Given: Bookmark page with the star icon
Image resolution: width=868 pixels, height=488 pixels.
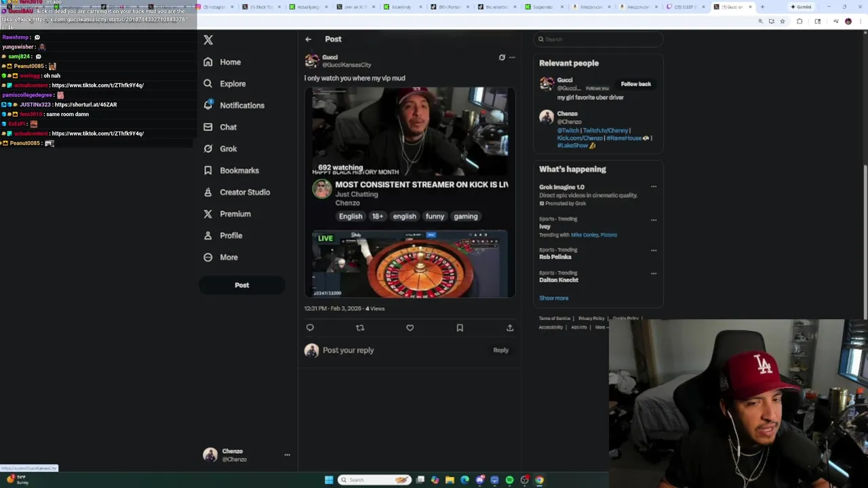Looking at the screenshot, I should (783, 22).
